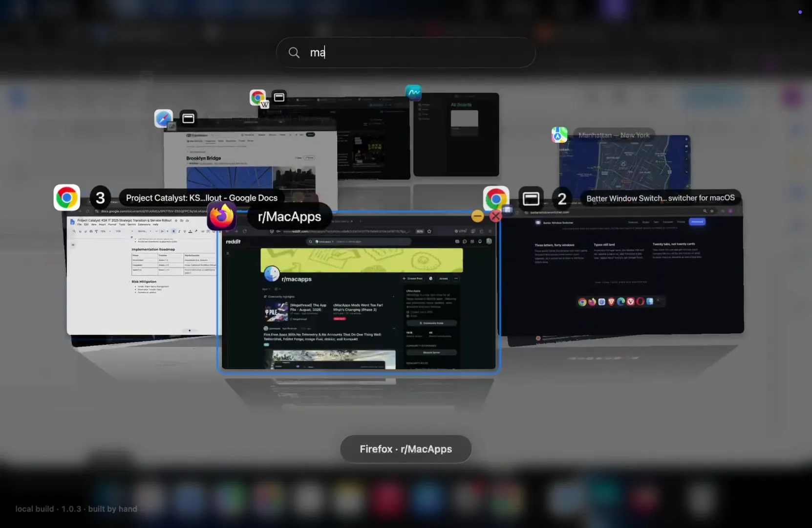The width and height of the screenshot is (812, 528).
Task: Click the Chrome icon for Better Window Switcher
Action: click(496, 199)
